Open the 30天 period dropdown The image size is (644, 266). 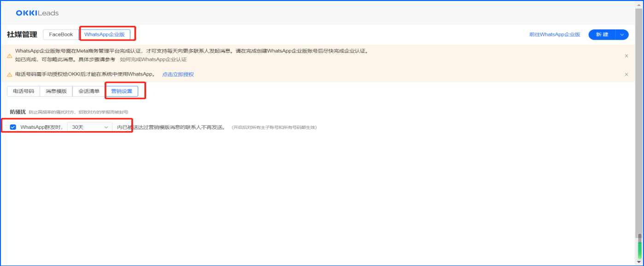point(90,127)
